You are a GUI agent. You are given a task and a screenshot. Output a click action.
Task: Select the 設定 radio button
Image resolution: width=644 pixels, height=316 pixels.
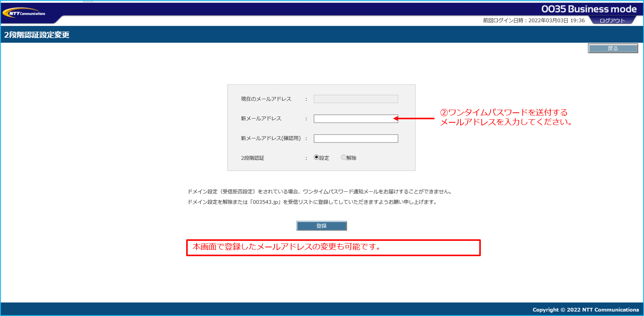[316, 157]
